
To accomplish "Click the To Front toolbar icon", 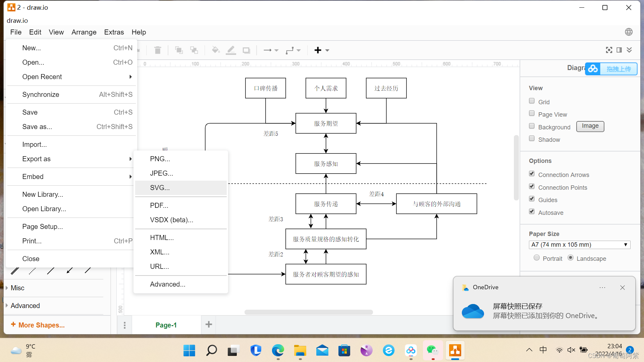I will pyautogui.click(x=179, y=50).
